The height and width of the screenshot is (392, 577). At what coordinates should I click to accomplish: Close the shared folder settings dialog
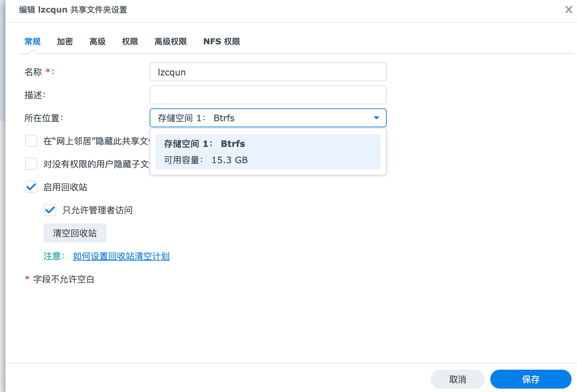569,9
